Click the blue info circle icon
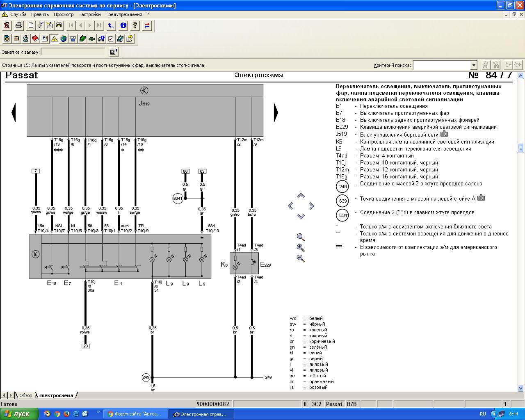Screen dimensions: 525x420 click(x=123, y=25)
